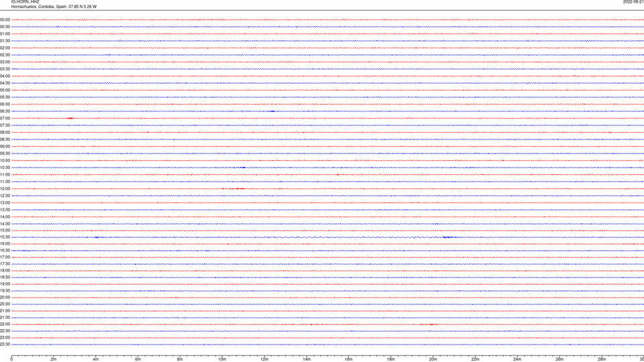Select the 23:00 trace time label
This screenshot has height=362, width=644.
coord(5,338)
